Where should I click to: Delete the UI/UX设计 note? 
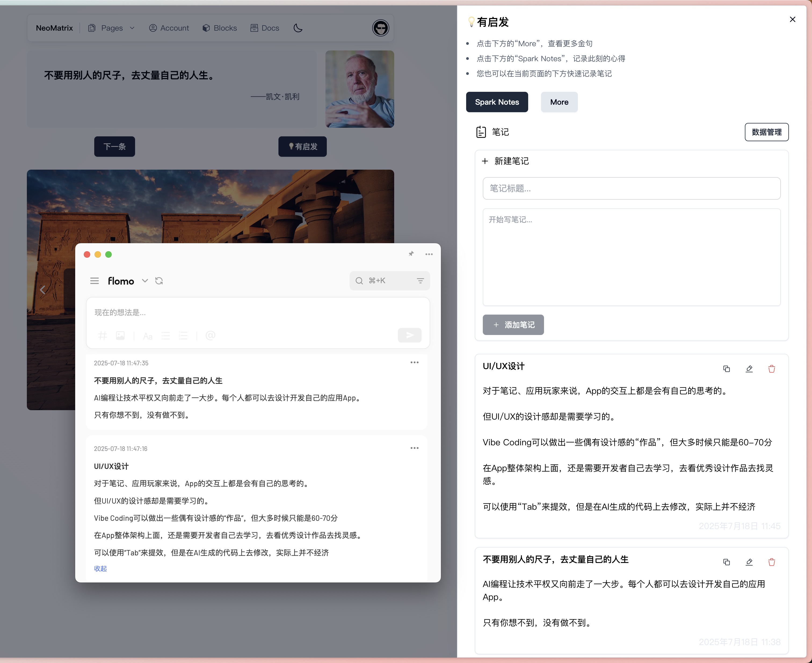[771, 369]
